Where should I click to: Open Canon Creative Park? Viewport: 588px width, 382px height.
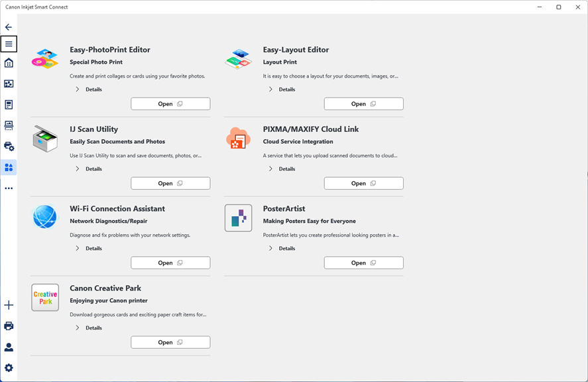[x=170, y=343]
